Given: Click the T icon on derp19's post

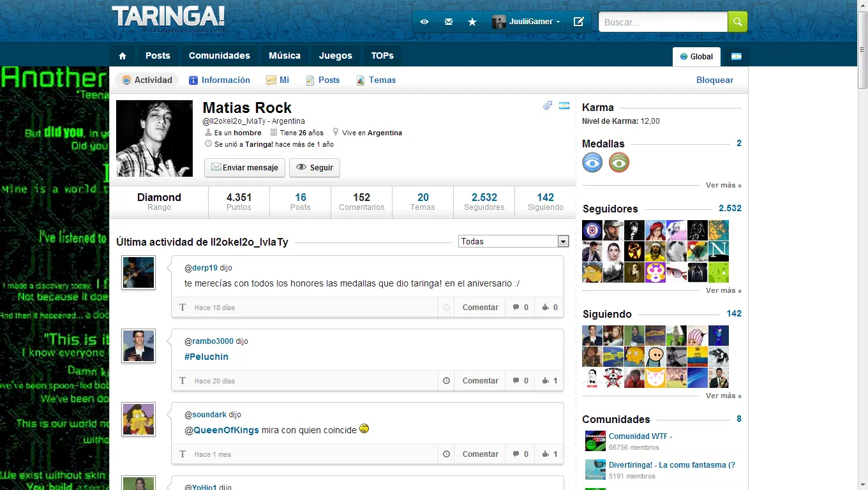Looking at the screenshot, I should [x=183, y=308].
